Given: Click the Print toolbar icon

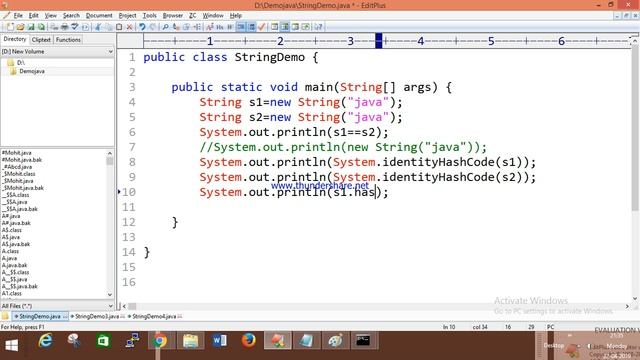Looking at the screenshot, I should (x=65, y=27).
